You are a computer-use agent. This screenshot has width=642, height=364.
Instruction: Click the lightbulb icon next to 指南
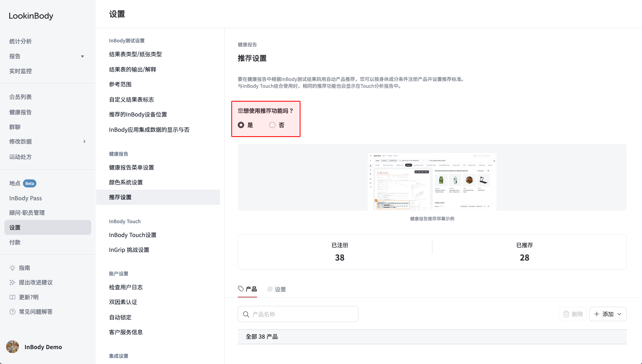12,268
